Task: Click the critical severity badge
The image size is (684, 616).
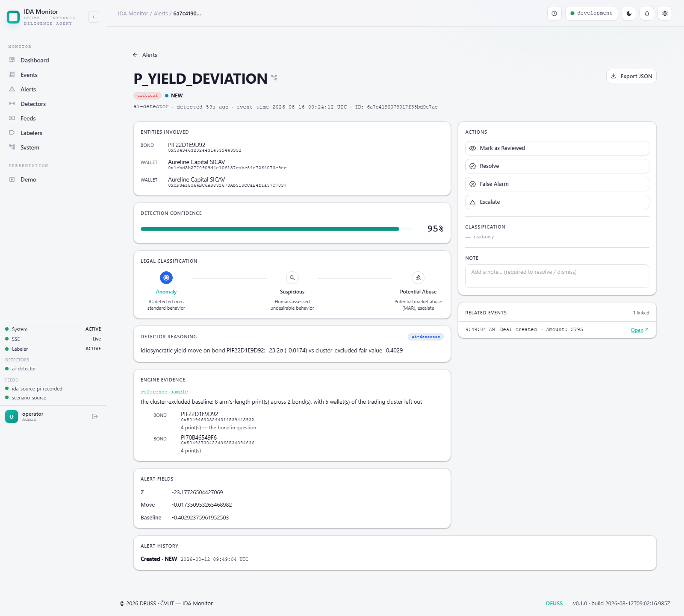Action: (147, 96)
